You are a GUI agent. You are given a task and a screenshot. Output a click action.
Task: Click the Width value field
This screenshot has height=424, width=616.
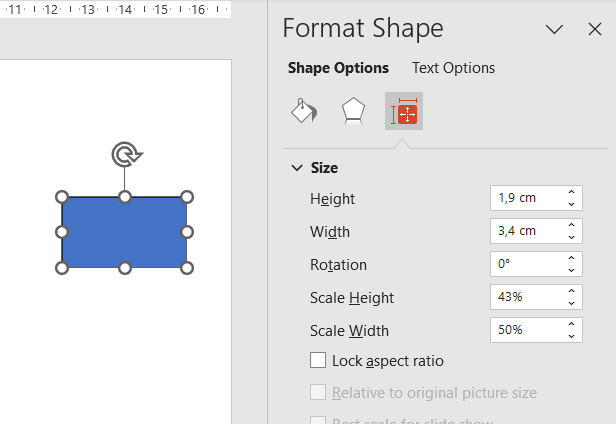[525, 231]
